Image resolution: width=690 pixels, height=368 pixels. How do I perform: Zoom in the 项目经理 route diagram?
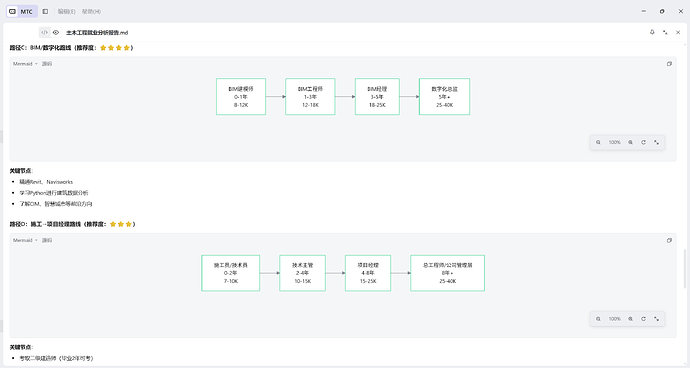point(630,319)
